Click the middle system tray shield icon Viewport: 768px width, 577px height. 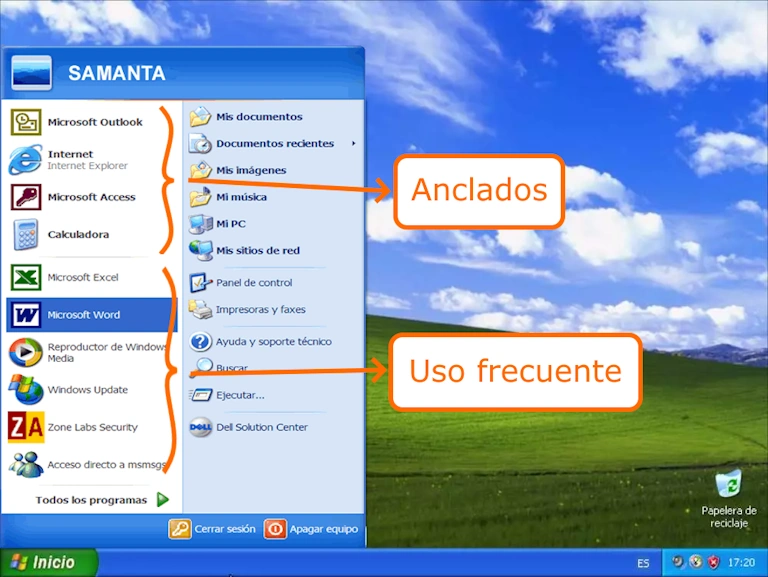pyautogui.click(x=696, y=561)
